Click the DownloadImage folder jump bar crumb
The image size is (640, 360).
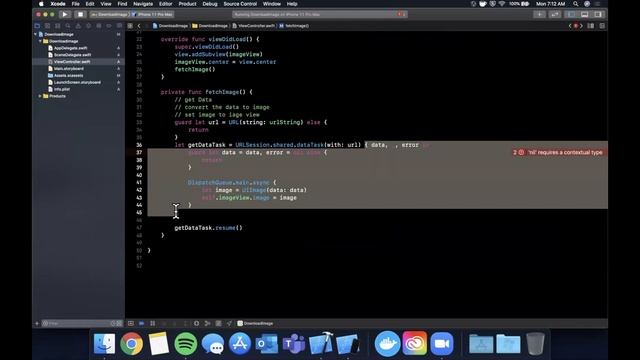(210, 26)
